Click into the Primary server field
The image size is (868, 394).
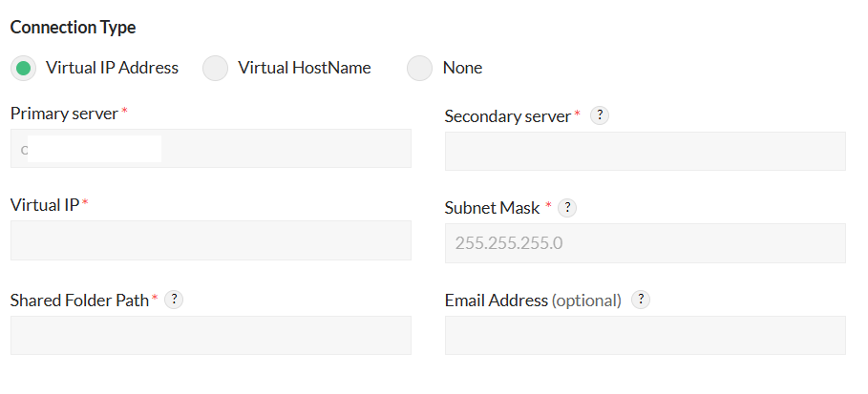(x=210, y=149)
